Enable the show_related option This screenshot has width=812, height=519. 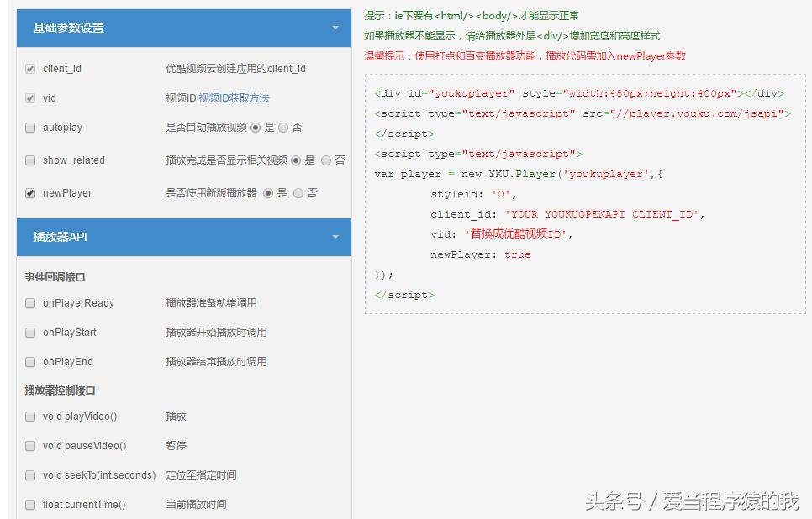tap(30, 160)
